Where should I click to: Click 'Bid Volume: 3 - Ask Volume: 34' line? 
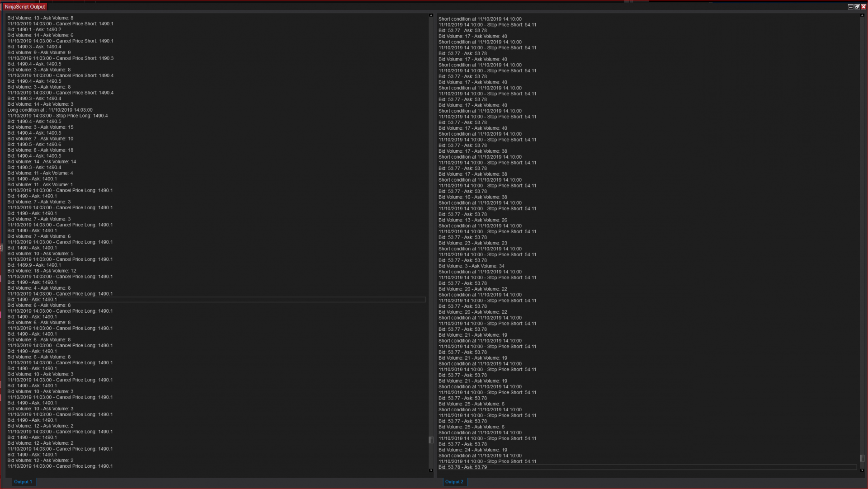point(471,266)
